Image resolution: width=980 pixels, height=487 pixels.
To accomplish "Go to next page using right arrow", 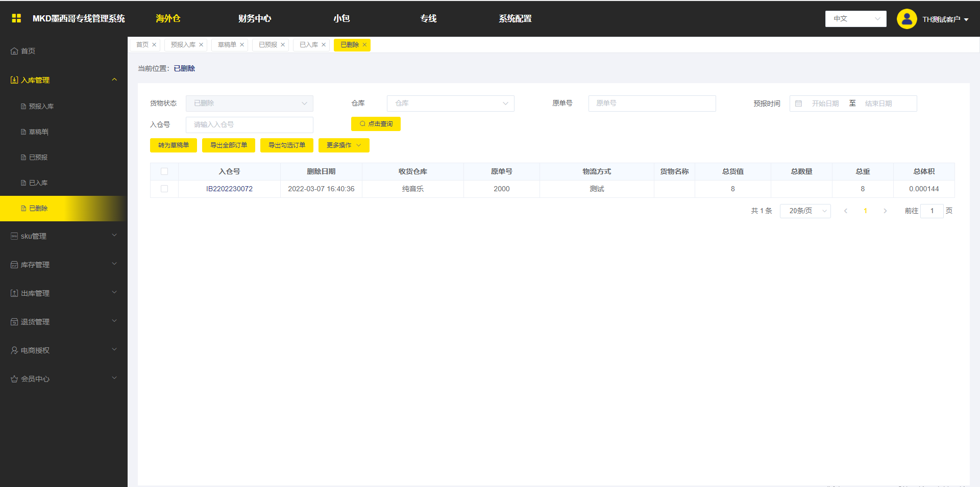I will [x=885, y=211].
